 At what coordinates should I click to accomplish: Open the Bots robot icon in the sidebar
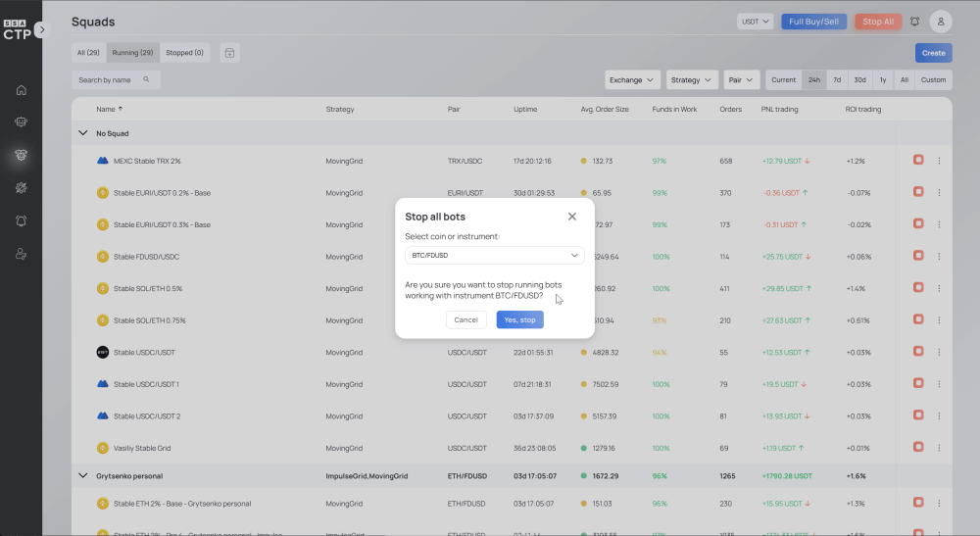click(x=22, y=122)
